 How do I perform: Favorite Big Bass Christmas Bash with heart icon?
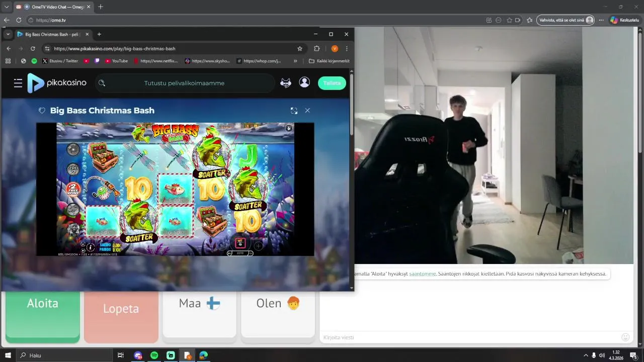point(42,111)
